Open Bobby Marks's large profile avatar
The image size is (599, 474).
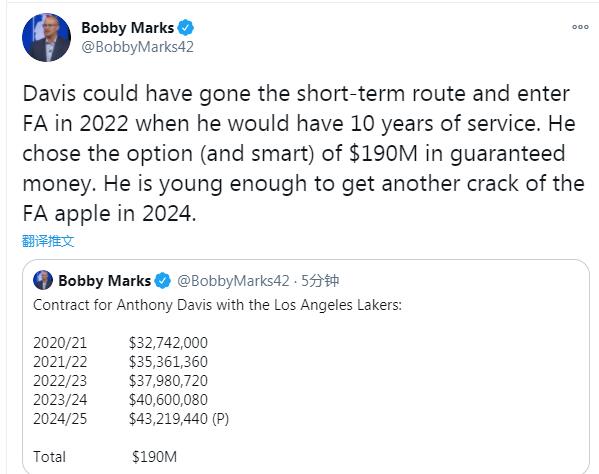[46, 37]
